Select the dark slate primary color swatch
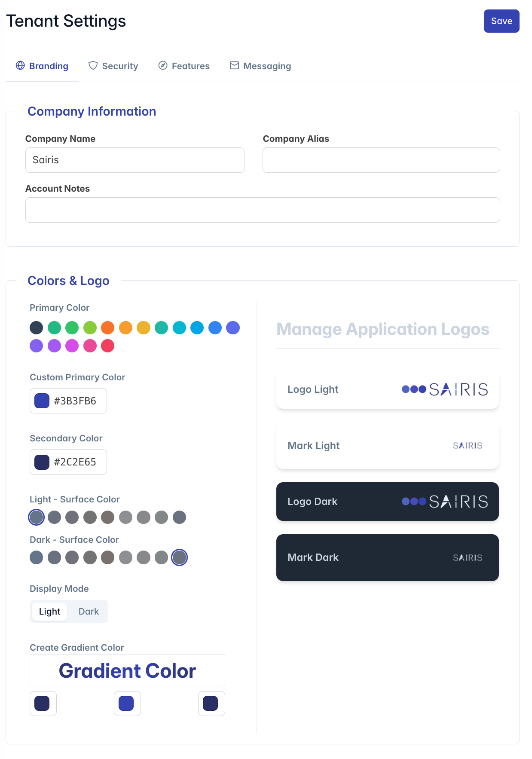Viewport: 532px width, 759px height. point(37,327)
